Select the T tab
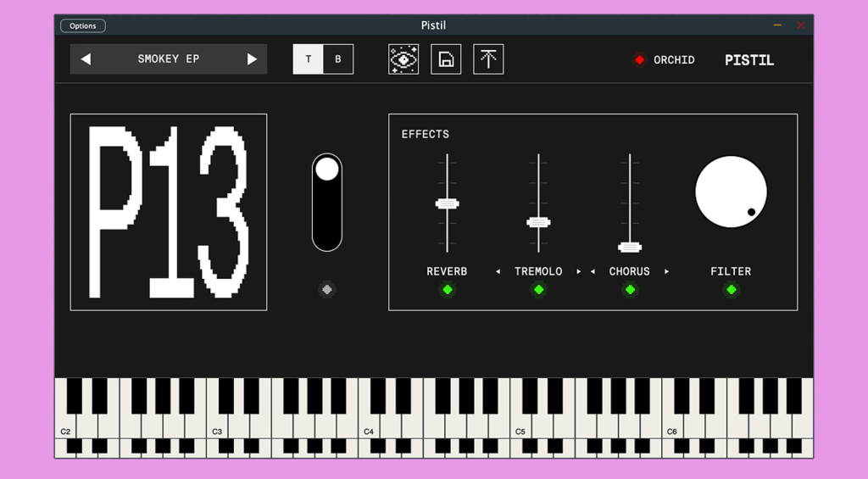Screen dimensions: 868x479 309,59
